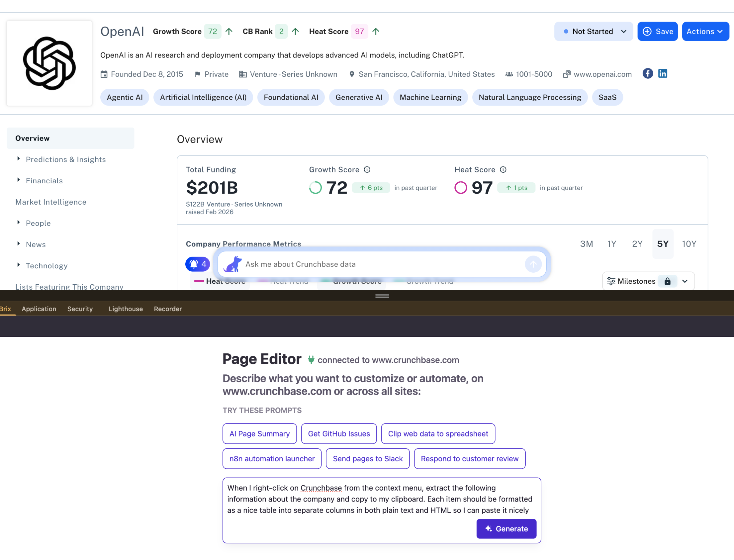The height and width of the screenshot is (560, 734).
Task: Click the send arrow in Crunchbase chat
Action: (533, 264)
